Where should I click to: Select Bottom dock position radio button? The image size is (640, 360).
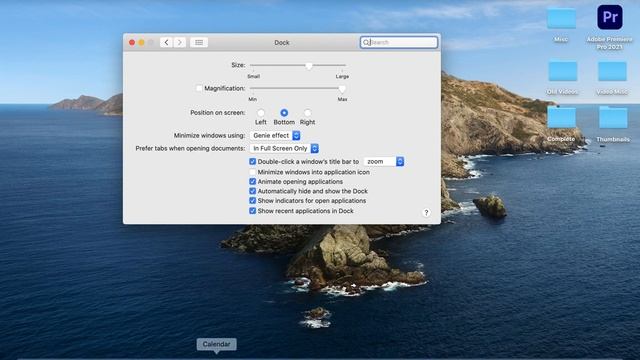click(284, 113)
